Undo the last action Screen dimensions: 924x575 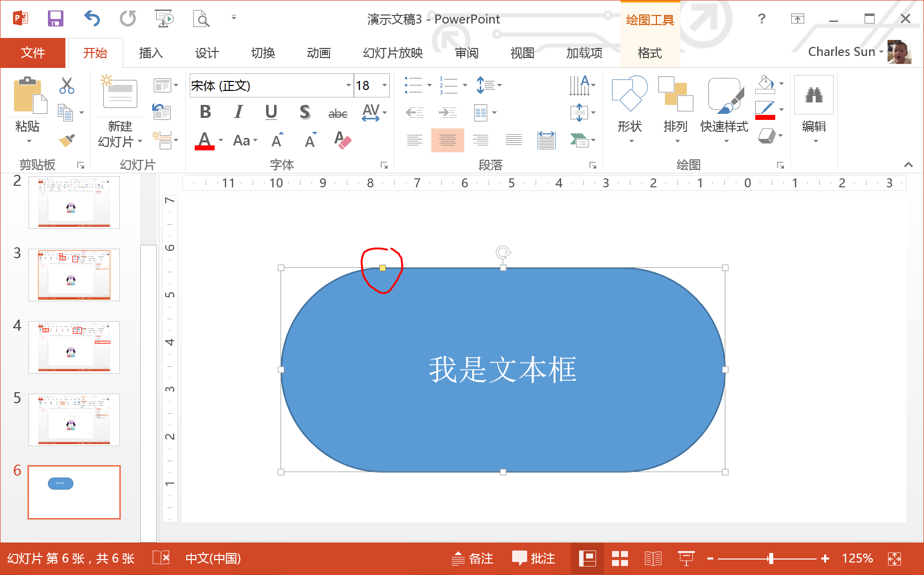pyautogui.click(x=92, y=18)
